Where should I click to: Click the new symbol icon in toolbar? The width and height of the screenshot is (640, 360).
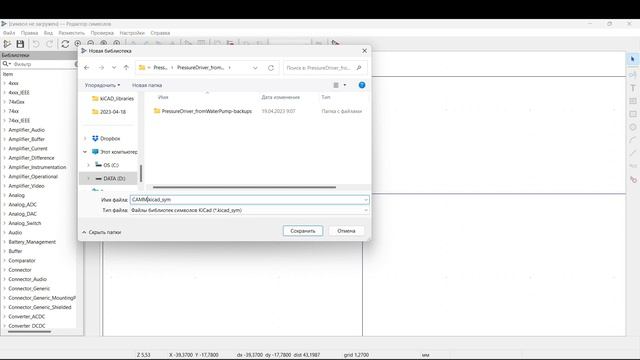point(7,44)
